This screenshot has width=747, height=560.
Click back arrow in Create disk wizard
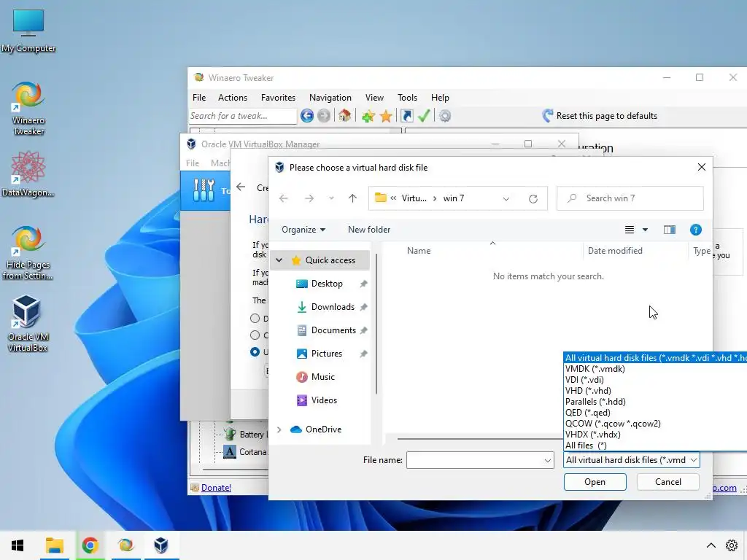click(241, 187)
